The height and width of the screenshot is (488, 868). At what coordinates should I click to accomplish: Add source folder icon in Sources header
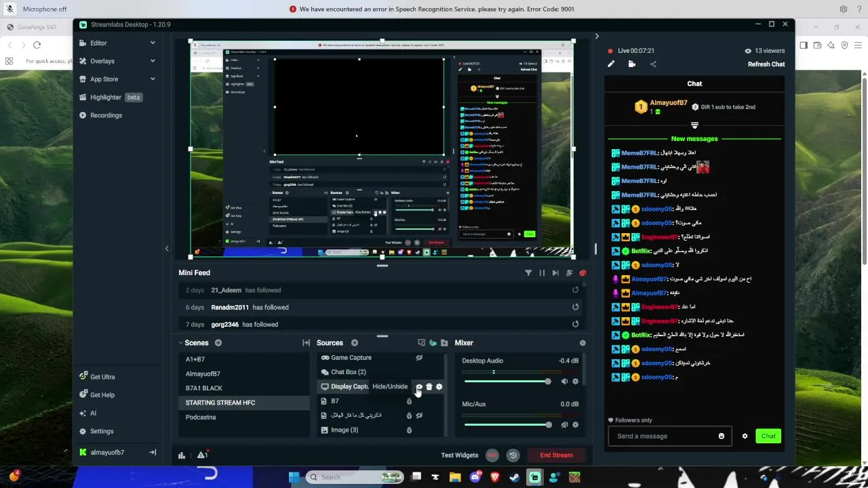pyautogui.click(x=444, y=343)
